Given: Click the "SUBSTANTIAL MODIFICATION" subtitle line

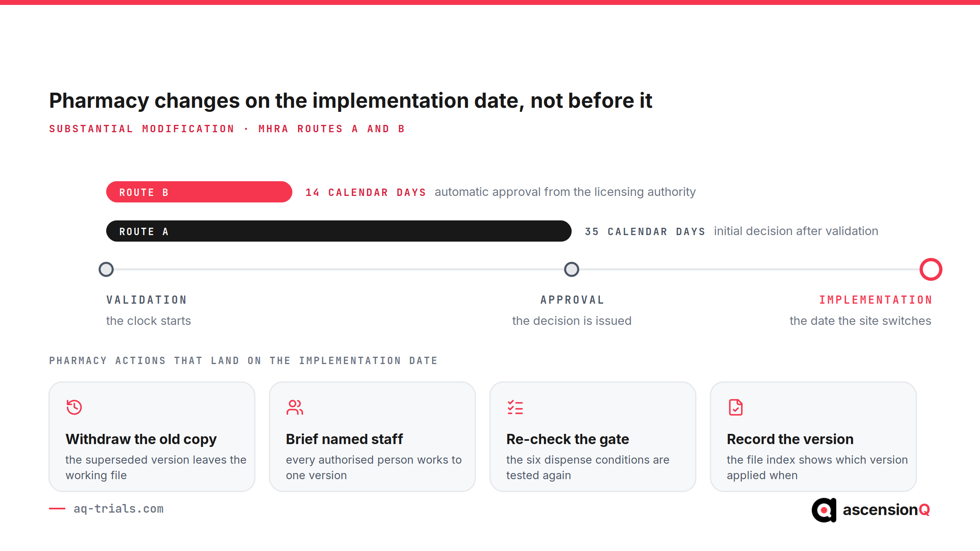Looking at the screenshot, I should coord(227,129).
